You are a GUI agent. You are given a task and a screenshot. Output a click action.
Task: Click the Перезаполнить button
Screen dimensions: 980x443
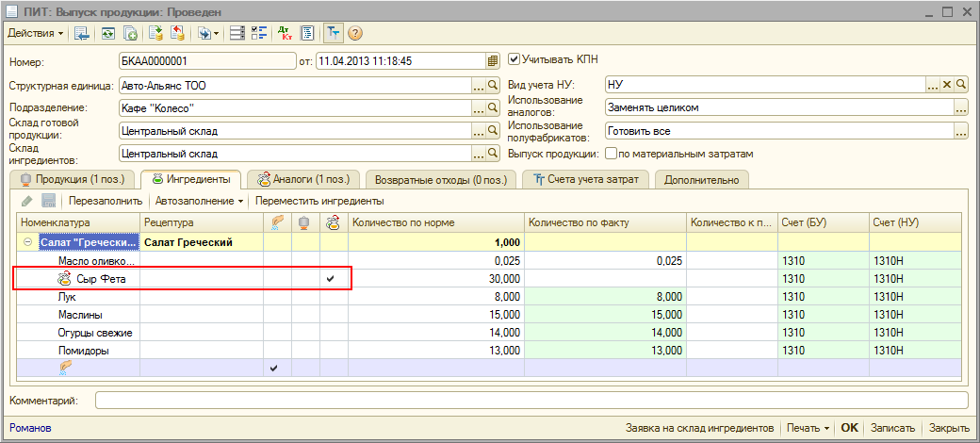[x=106, y=201]
